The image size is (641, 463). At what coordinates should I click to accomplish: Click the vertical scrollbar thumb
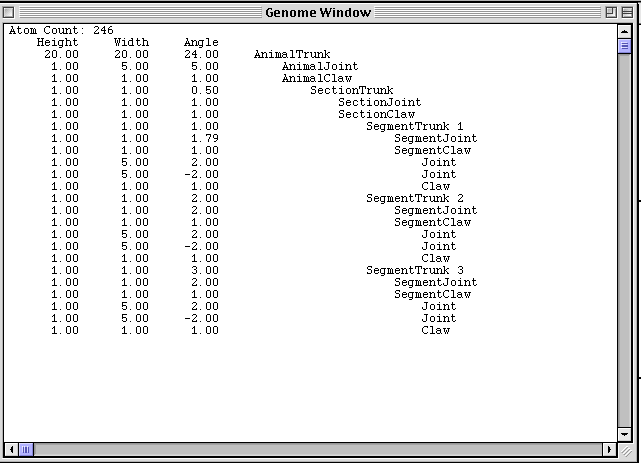[x=624, y=46]
